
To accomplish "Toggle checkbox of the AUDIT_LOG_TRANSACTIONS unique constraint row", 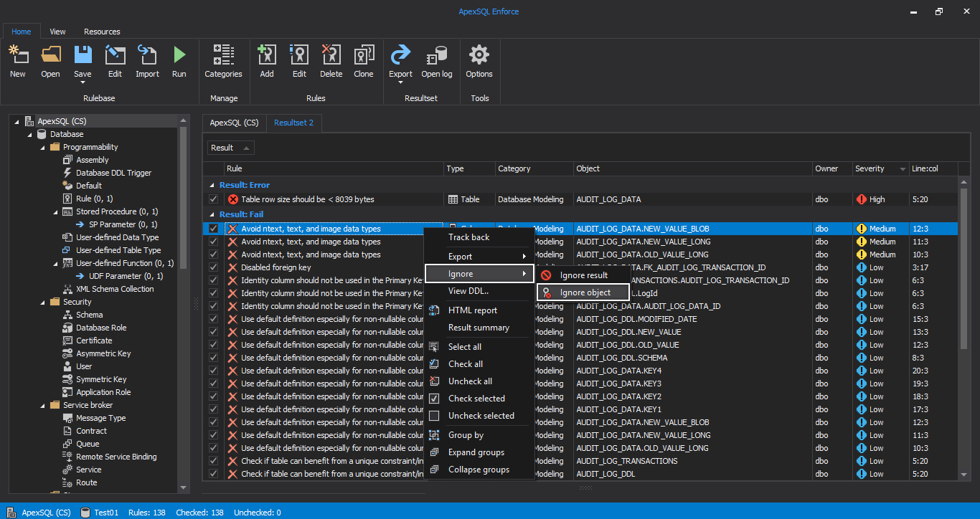I will [x=213, y=461].
